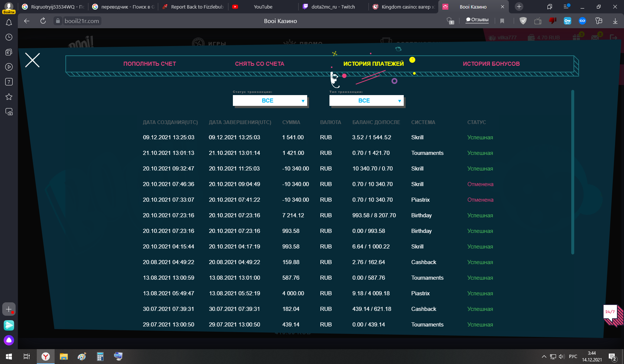Click the Отзывы reviews button
This screenshot has width=624, height=364.
pos(477,20)
